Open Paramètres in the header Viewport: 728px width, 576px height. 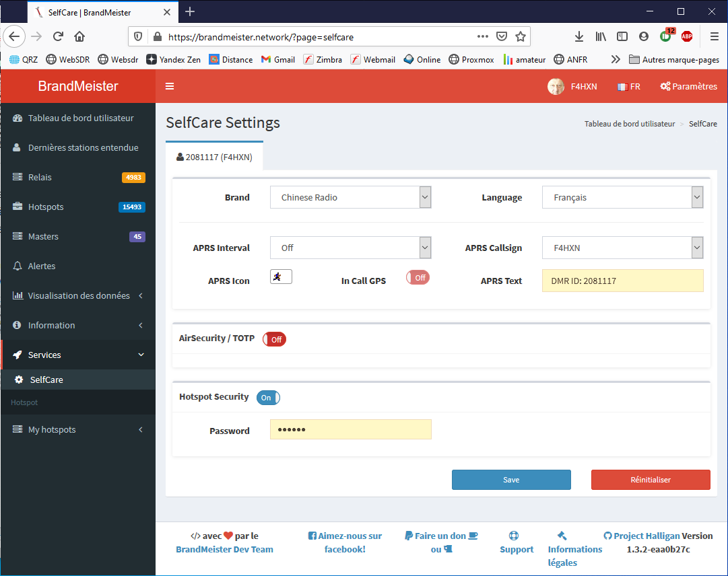(x=688, y=86)
